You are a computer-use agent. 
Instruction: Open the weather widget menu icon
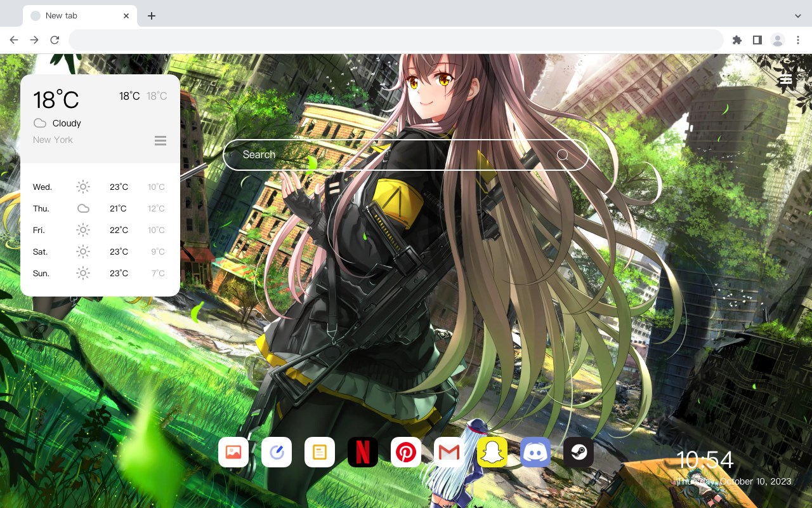point(160,140)
